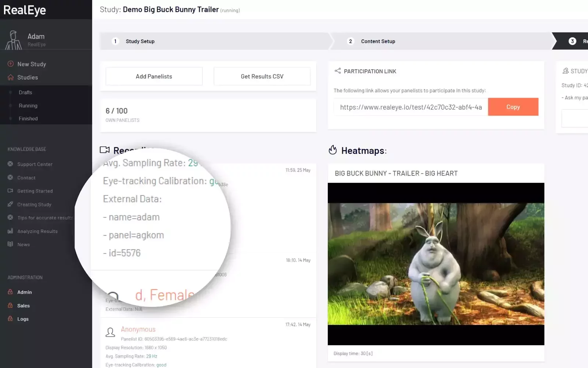
Task: Click the study icon in the right panel
Action: [566, 71]
